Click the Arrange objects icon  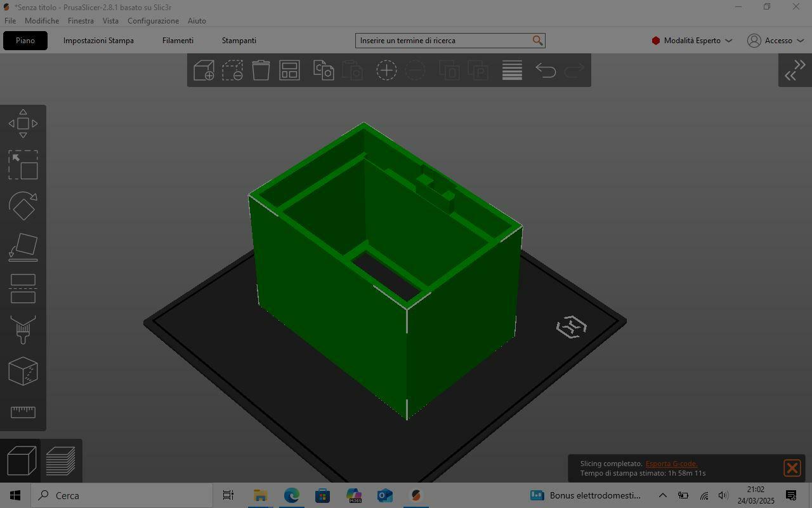tap(289, 70)
